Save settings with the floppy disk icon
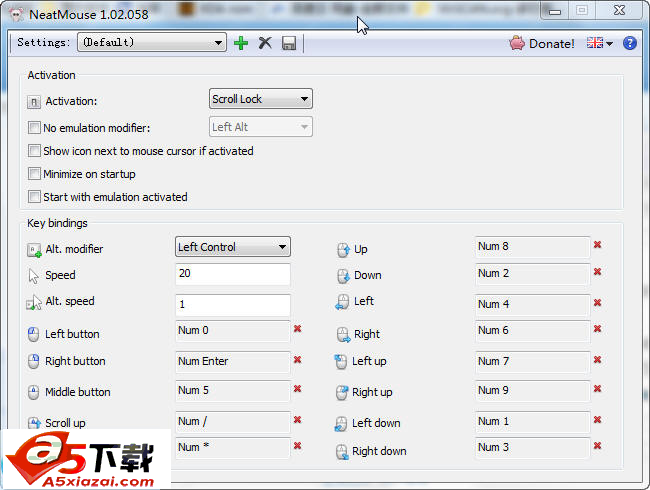The width and height of the screenshot is (650, 490). [289, 43]
